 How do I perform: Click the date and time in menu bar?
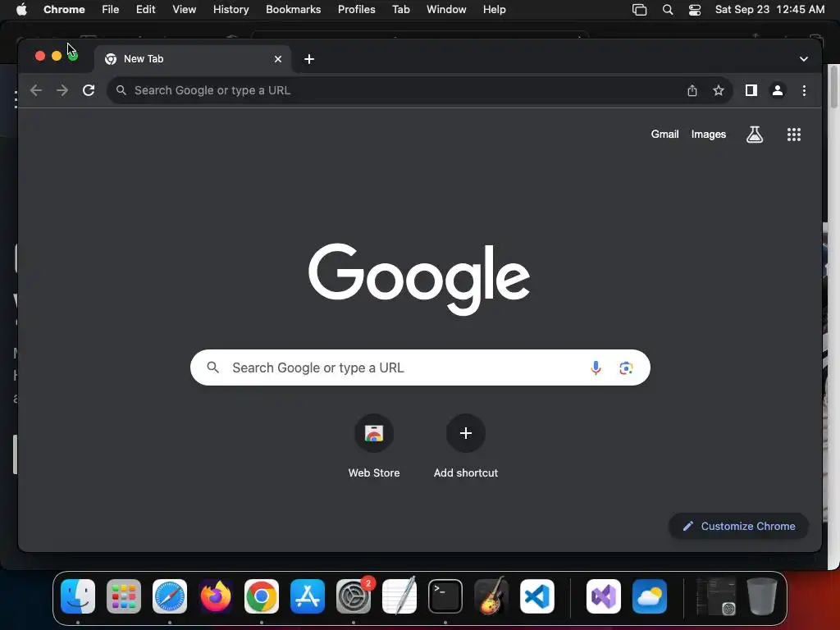pyautogui.click(x=769, y=10)
